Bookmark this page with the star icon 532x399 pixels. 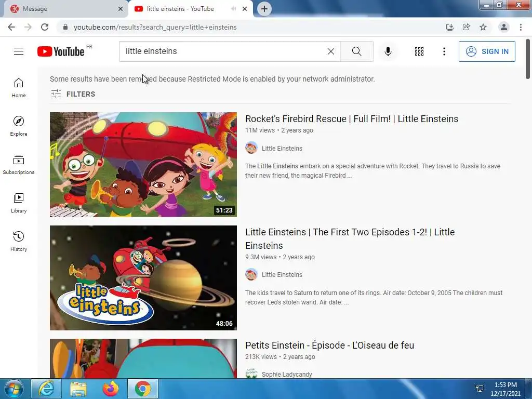(483, 27)
